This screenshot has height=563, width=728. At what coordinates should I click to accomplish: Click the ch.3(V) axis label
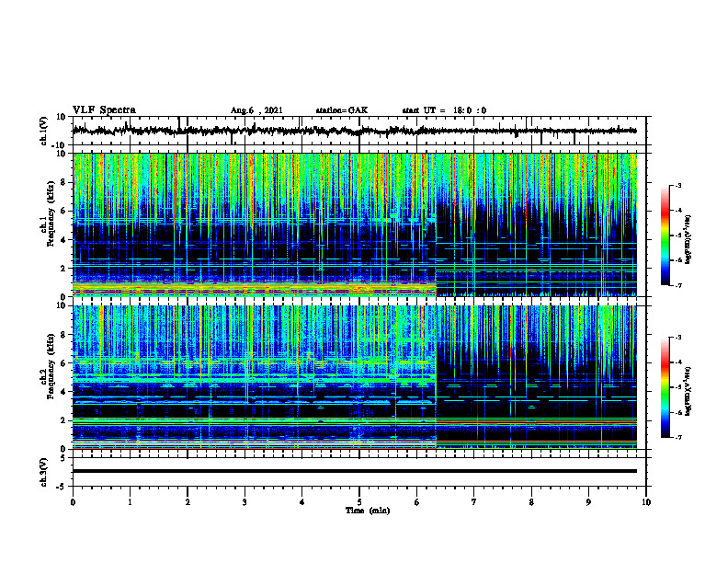tap(44, 472)
